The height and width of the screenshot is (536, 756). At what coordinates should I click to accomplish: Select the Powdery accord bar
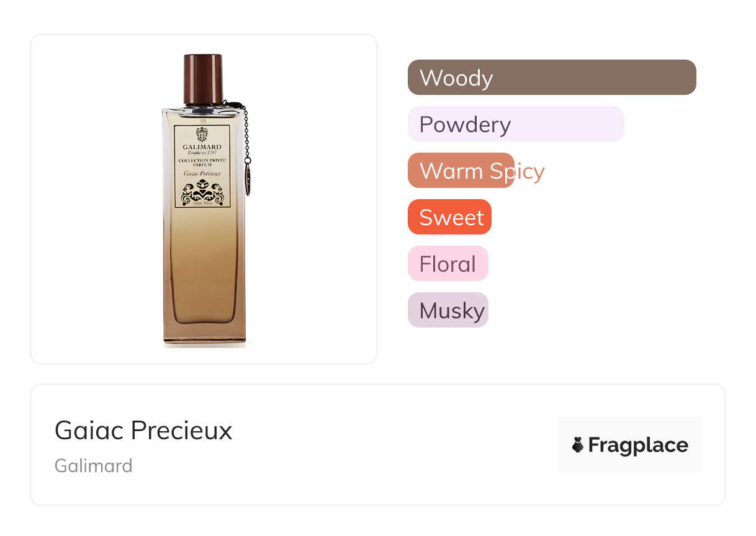click(515, 124)
